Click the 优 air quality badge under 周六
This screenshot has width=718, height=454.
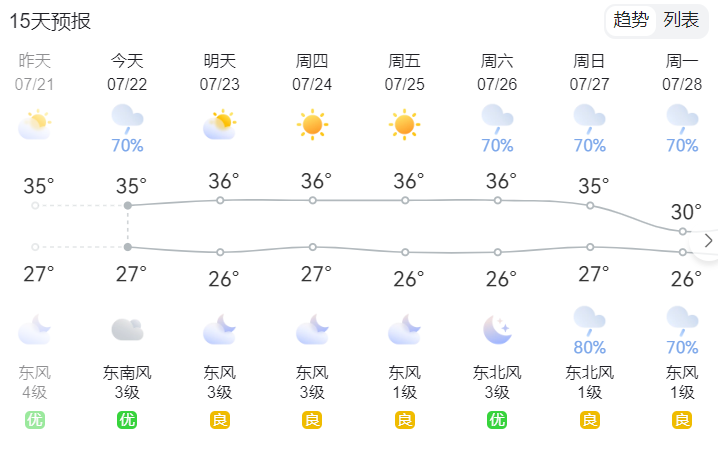pos(497,420)
